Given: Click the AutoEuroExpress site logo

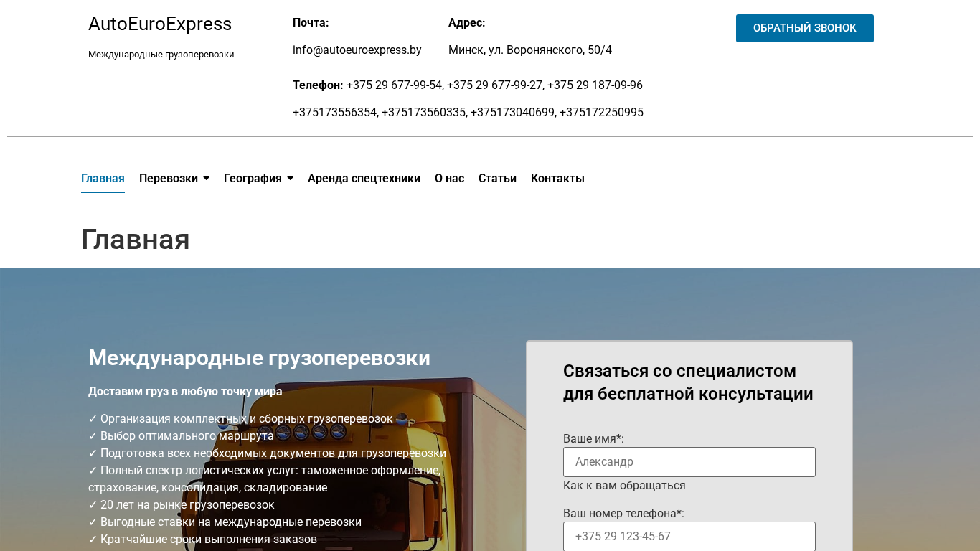Looking at the screenshot, I should [159, 24].
